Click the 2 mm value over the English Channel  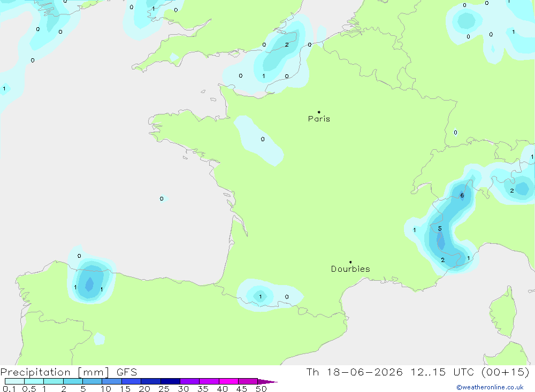tap(287, 45)
